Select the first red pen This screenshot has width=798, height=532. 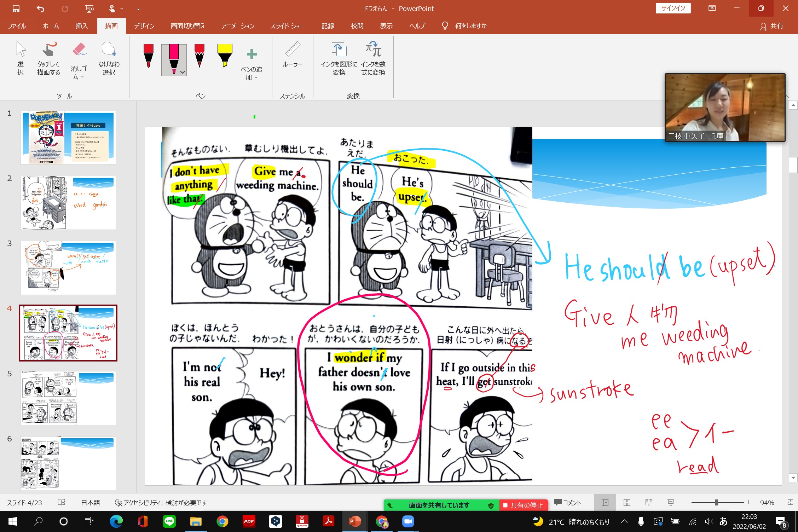[149, 56]
